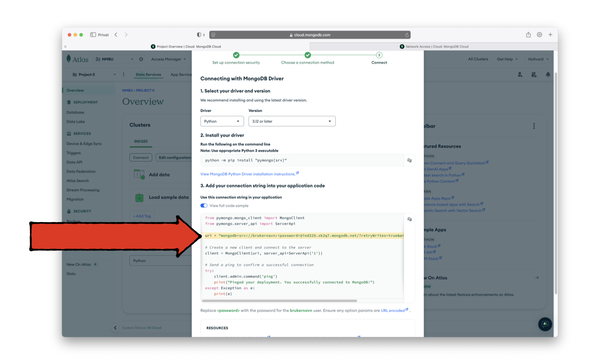Close the Project Overview browser tab
This screenshot has width=594, height=364.
(65, 47)
